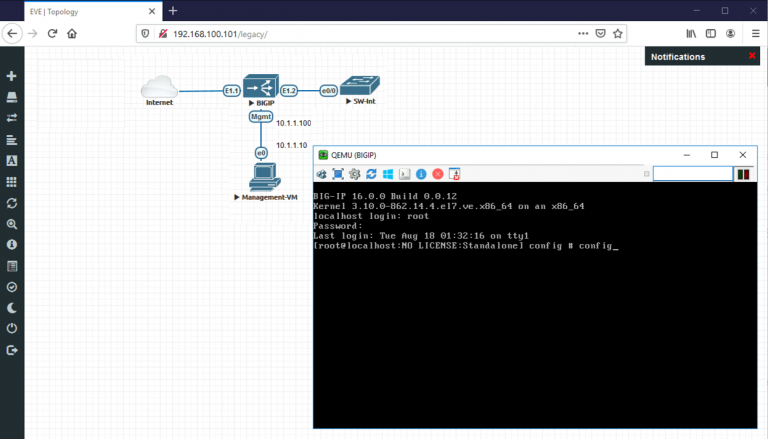The width and height of the screenshot is (768, 439).
Task: Click the Refresh topology icon in sidebar
Action: pos(12,203)
